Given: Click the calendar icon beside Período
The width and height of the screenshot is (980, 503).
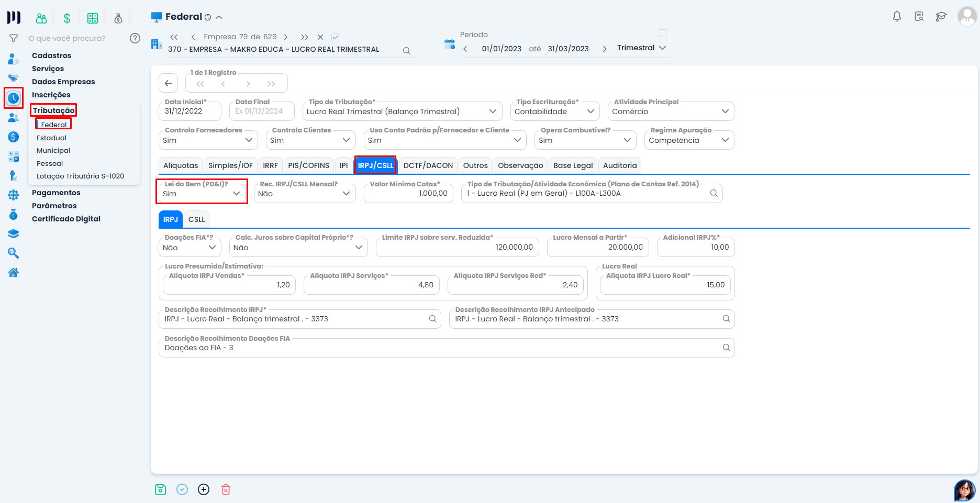Looking at the screenshot, I should (449, 44).
